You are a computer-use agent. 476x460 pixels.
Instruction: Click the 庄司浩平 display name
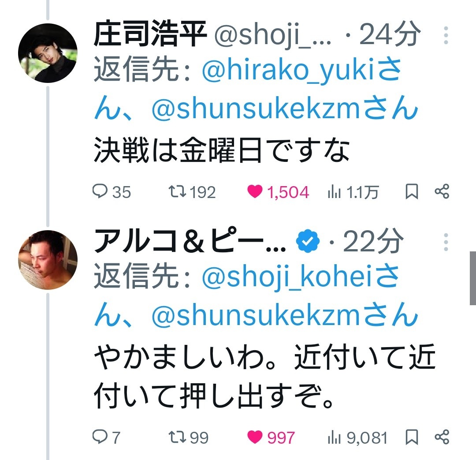[x=150, y=35]
